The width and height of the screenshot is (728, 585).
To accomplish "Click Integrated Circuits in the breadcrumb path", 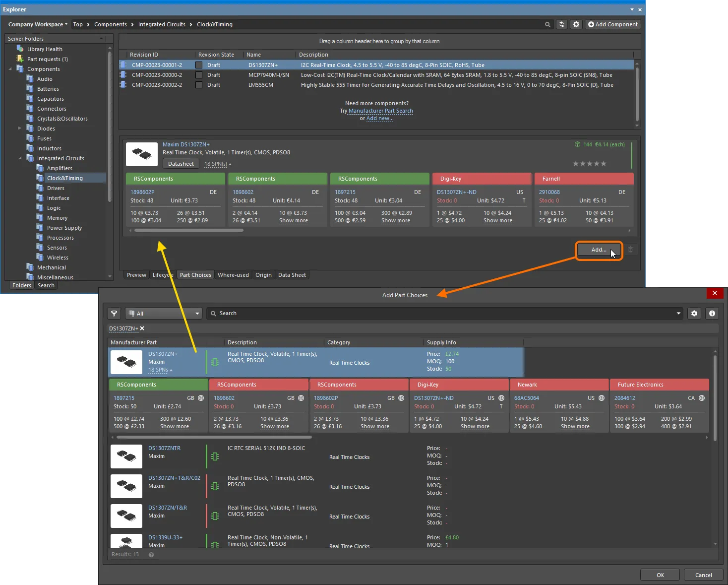I will point(162,24).
